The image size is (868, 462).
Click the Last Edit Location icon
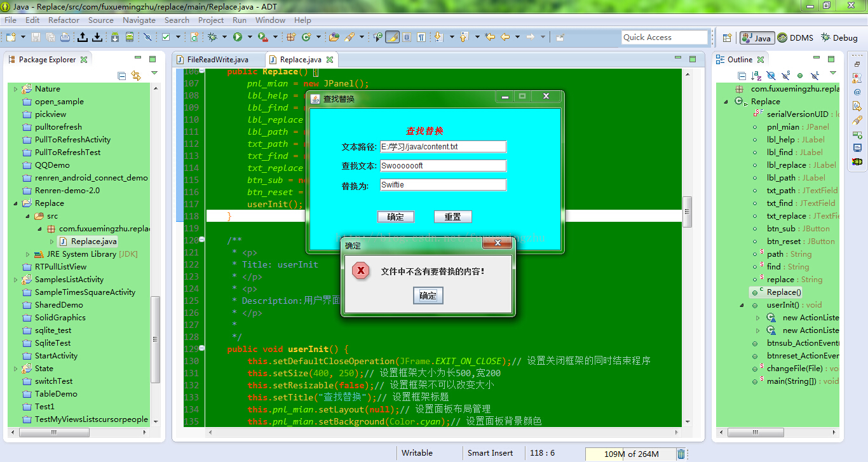(x=490, y=37)
